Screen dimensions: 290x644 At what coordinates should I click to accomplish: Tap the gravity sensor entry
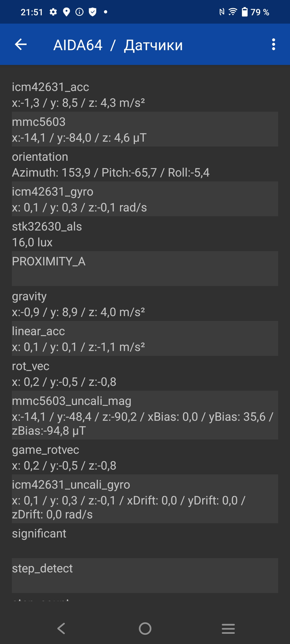click(145, 304)
